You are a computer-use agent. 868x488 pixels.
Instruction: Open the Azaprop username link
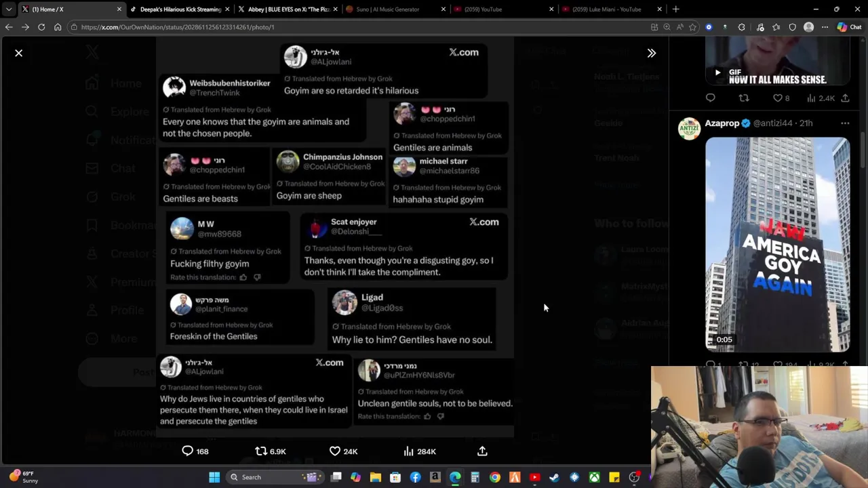click(722, 123)
